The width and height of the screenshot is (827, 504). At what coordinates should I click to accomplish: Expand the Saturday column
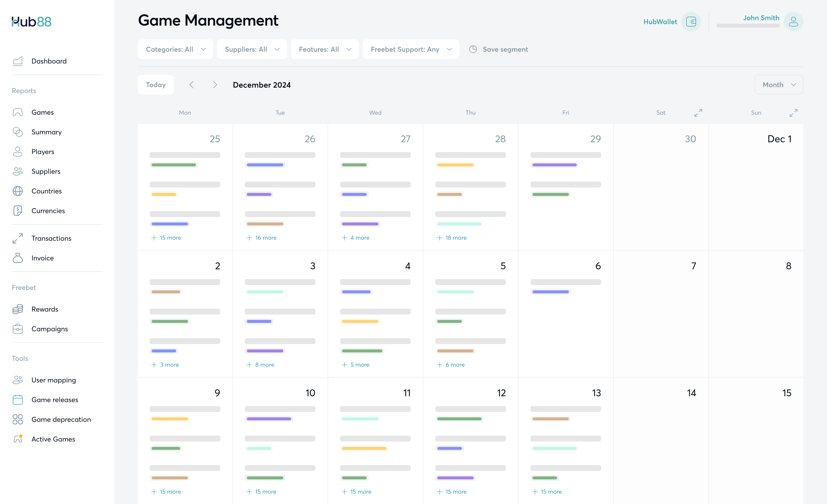(698, 113)
